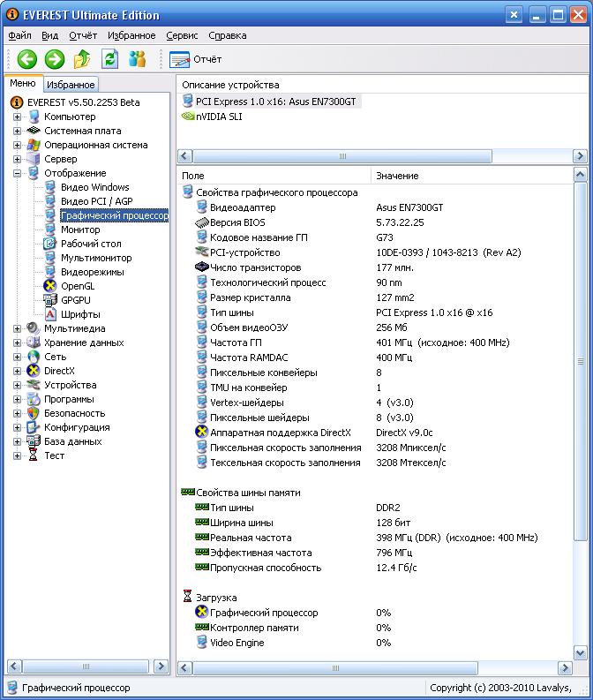Click the green Forward arrow toolbar icon

coord(55,59)
